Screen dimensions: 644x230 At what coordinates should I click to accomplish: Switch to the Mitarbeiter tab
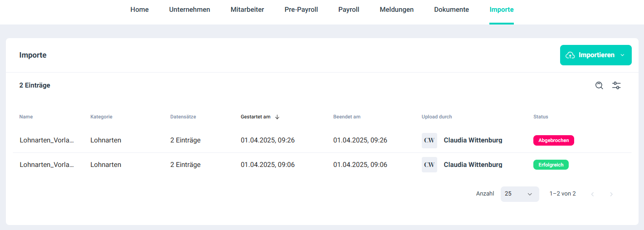click(x=247, y=10)
